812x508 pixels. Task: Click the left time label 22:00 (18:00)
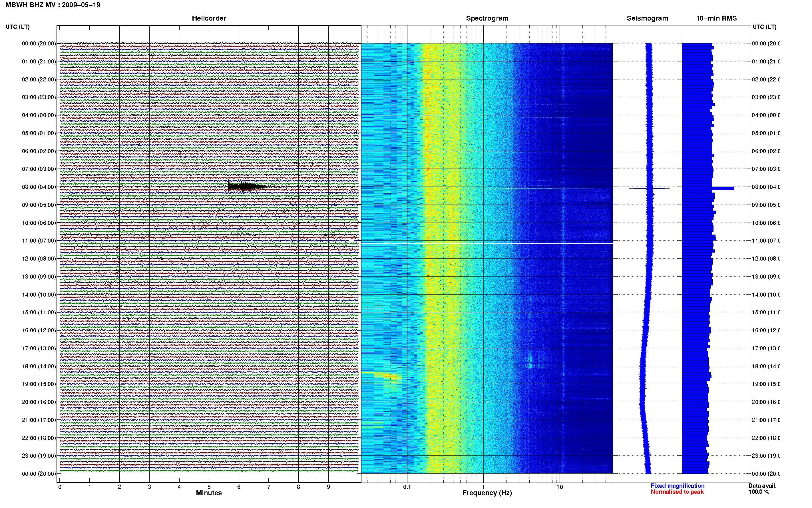pyautogui.click(x=39, y=438)
